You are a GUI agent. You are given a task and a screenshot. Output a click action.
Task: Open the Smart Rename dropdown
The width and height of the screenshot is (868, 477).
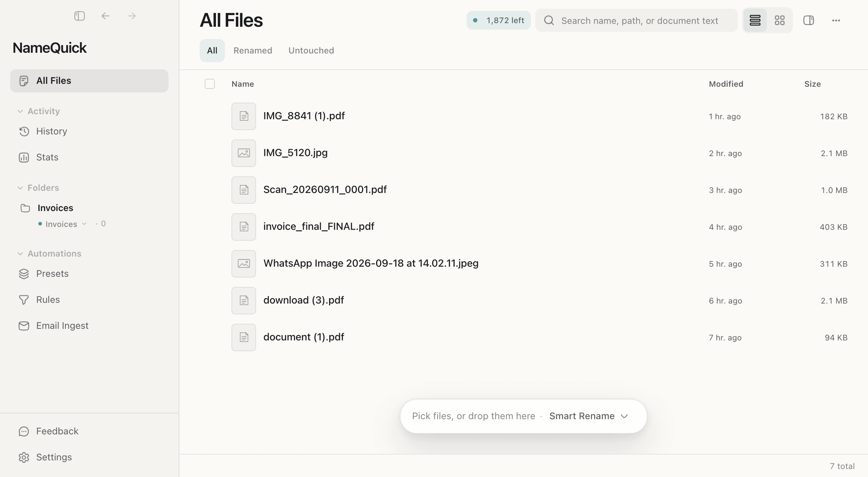coord(588,416)
